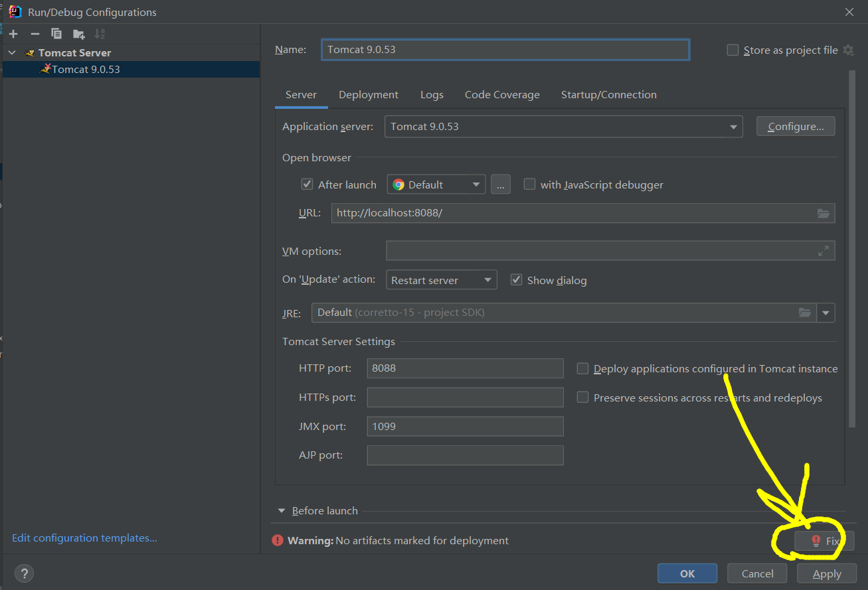Image resolution: width=868 pixels, height=590 pixels.
Task: Check Deploy applications configured in Tomcat instance
Action: click(x=582, y=368)
